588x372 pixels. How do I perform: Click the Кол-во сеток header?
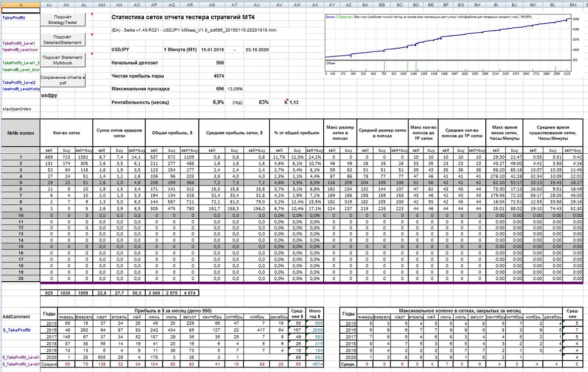[x=67, y=133]
